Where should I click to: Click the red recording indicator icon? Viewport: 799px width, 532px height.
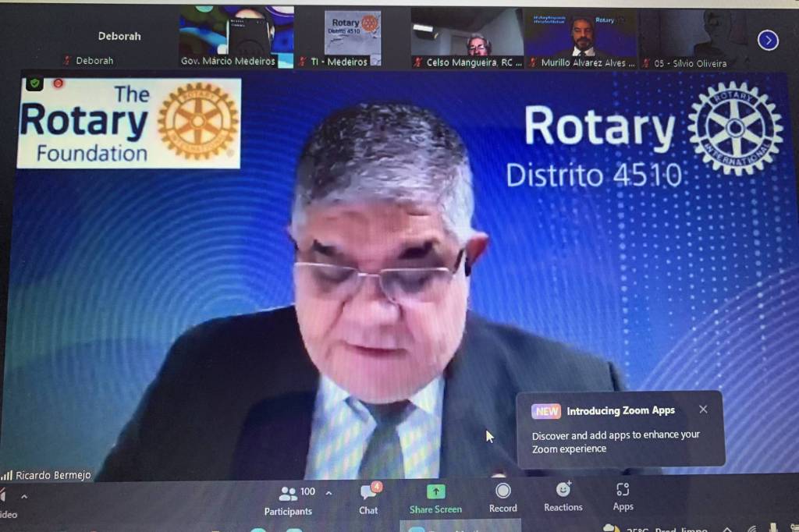click(x=58, y=83)
